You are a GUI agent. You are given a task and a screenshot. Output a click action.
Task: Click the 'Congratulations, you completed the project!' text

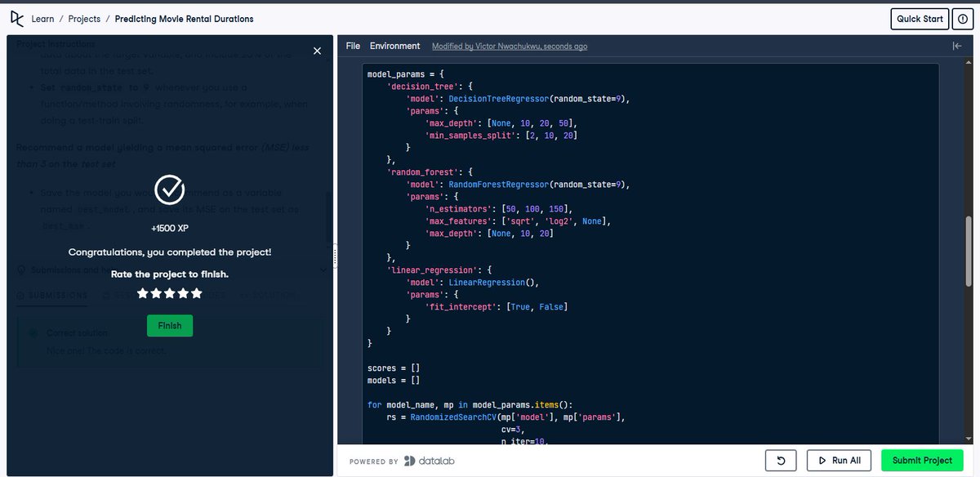tap(170, 252)
